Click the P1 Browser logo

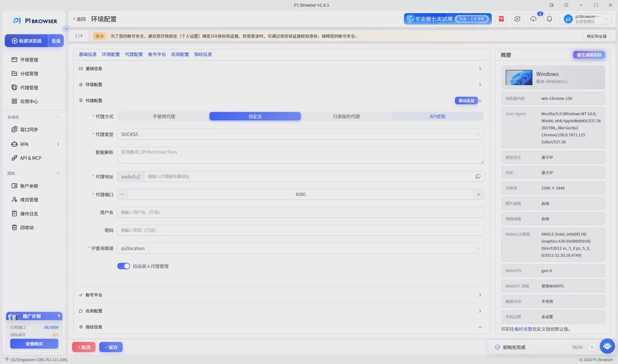tap(35, 21)
